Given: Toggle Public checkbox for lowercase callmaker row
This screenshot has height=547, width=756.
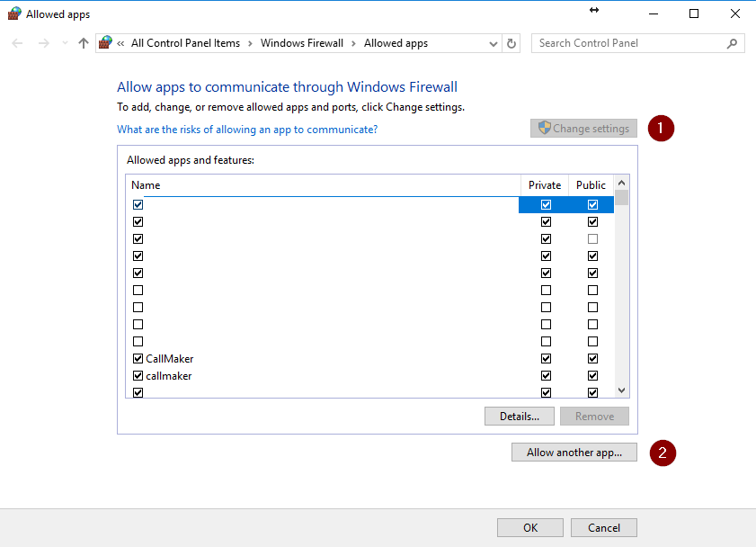Looking at the screenshot, I should pos(592,376).
